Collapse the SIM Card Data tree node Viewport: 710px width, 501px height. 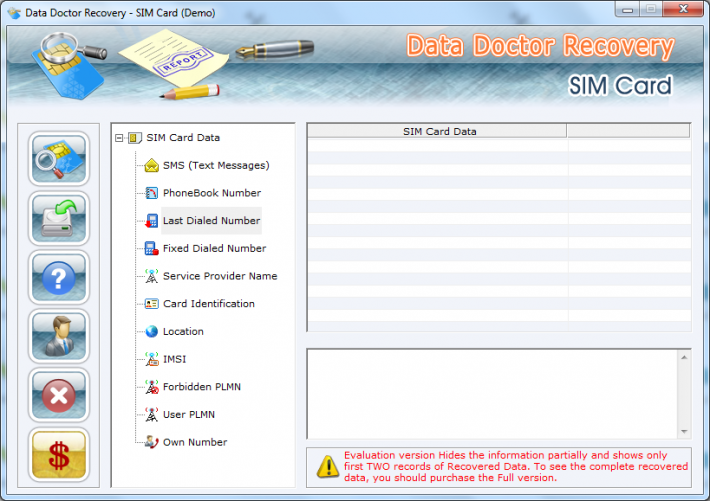click(119, 138)
